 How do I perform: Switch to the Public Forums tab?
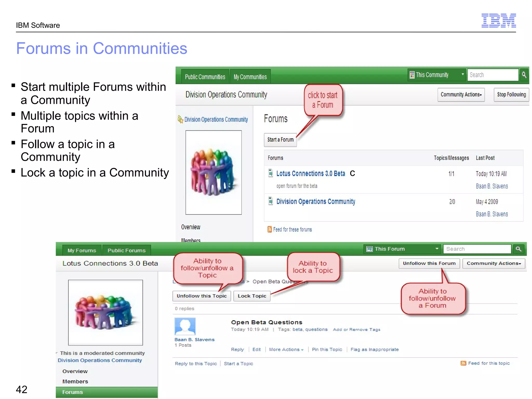(x=127, y=250)
